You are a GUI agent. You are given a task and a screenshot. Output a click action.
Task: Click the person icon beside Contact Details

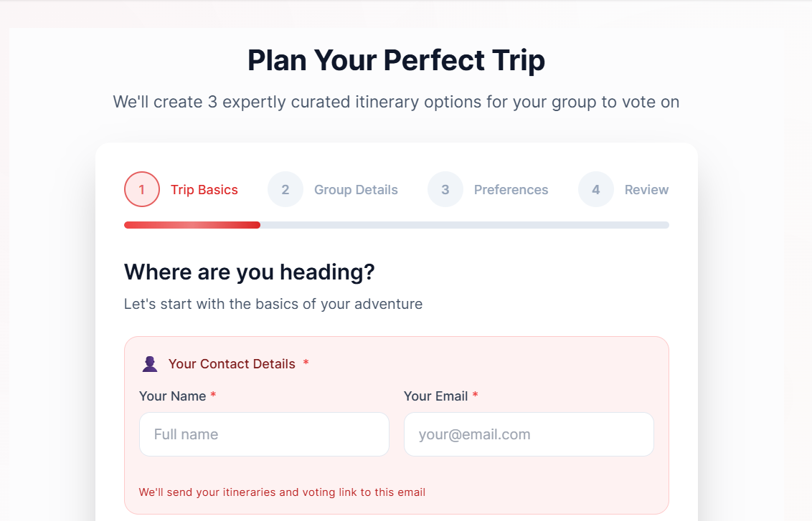[150, 364]
